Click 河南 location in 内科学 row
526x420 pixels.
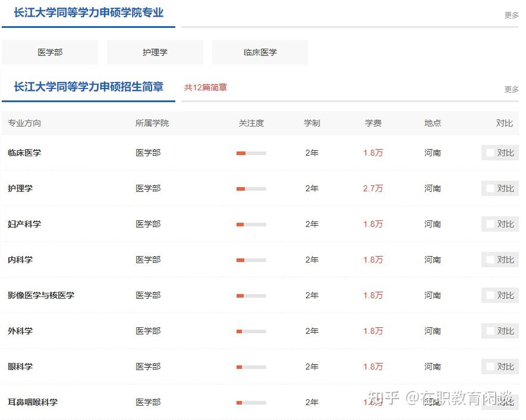tap(433, 260)
